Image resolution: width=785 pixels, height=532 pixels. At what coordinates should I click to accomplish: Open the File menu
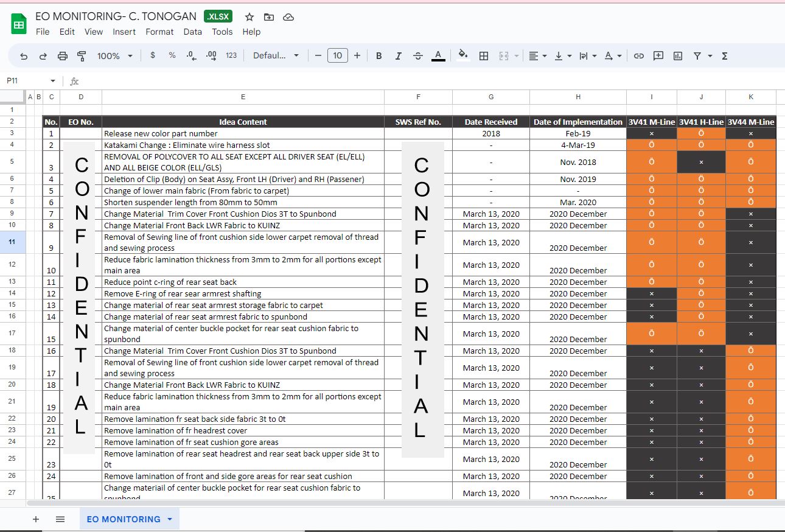click(x=43, y=32)
